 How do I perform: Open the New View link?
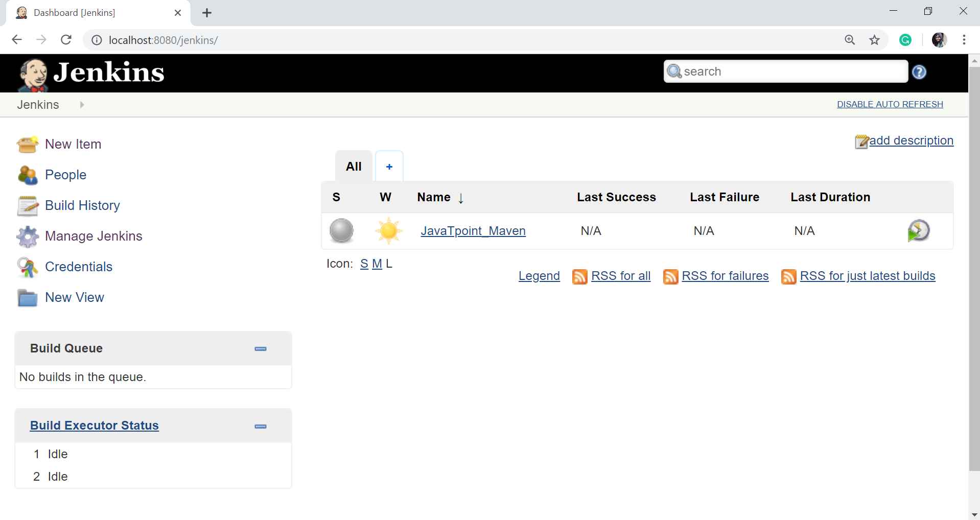pyautogui.click(x=75, y=297)
